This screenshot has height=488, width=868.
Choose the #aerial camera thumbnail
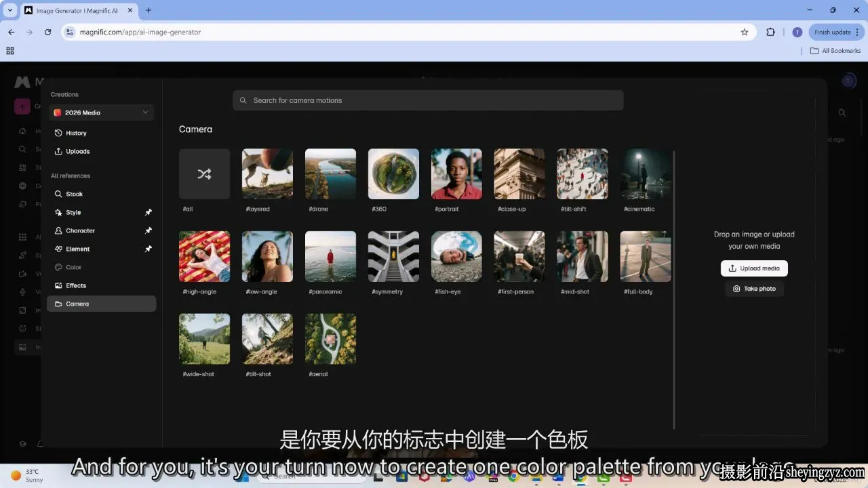click(x=330, y=338)
